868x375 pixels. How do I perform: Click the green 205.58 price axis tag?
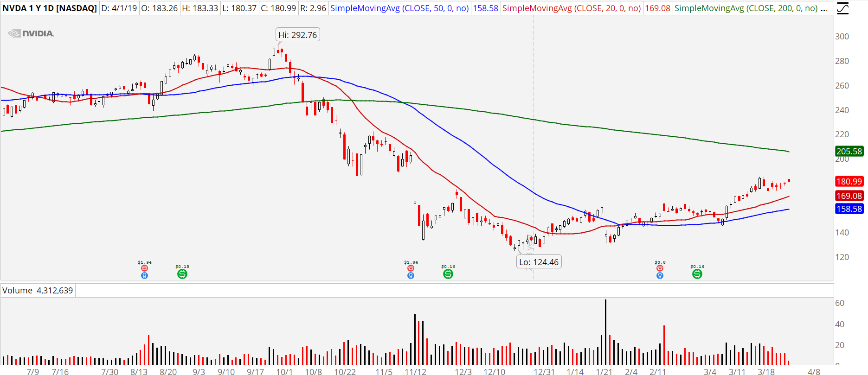849,151
